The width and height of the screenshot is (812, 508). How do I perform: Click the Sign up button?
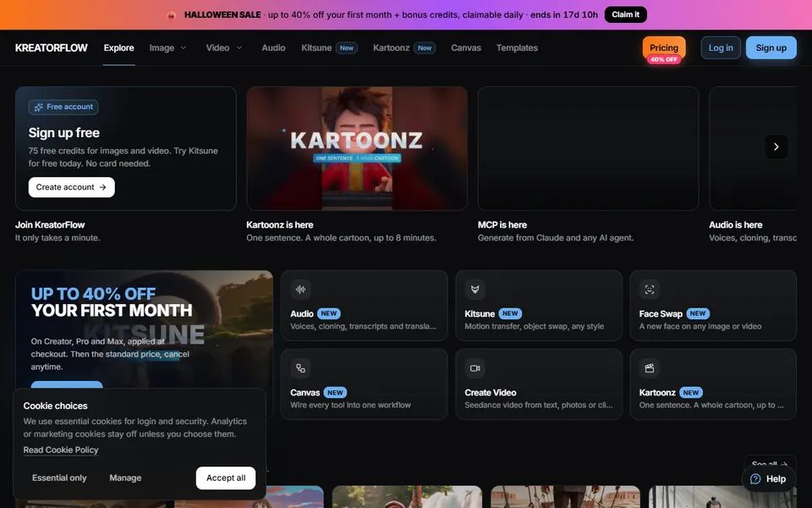point(771,47)
